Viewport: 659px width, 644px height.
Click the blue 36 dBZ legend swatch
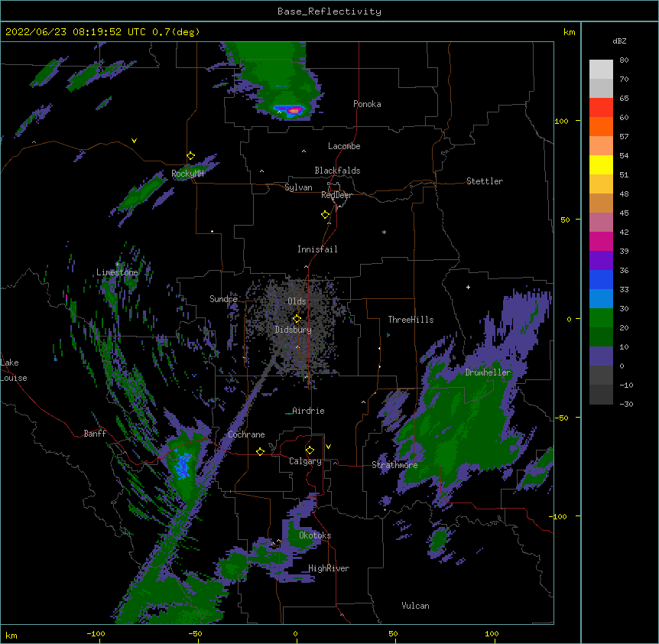[x=601, y=279]
